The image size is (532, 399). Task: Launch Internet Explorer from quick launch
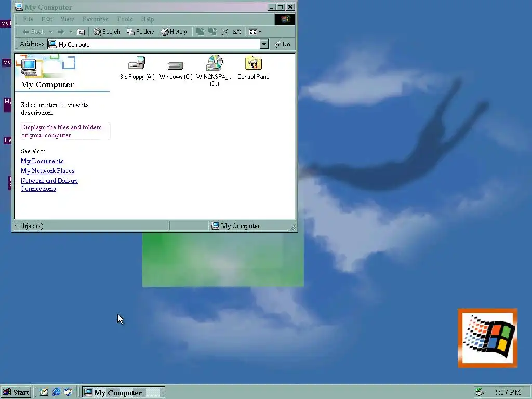[x=56, y=392]
